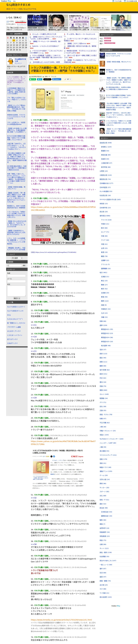Open なんでも実況(ジュピター) link
The image size is (138, 644).
pyautogui.click(x=16, y=307)
